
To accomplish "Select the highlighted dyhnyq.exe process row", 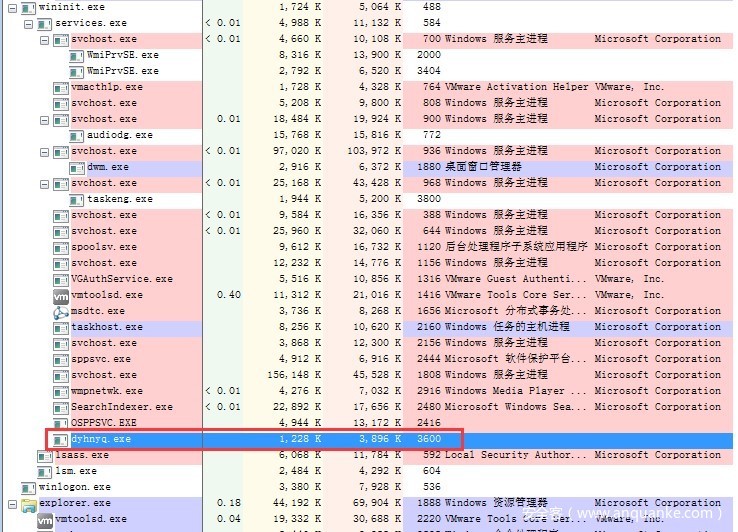I will coord(100,439).
